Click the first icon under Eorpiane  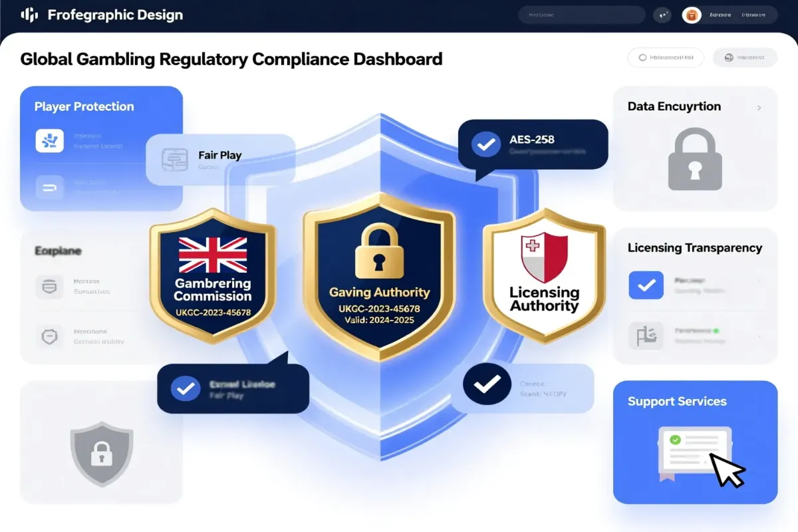click(x=49, y=287)
